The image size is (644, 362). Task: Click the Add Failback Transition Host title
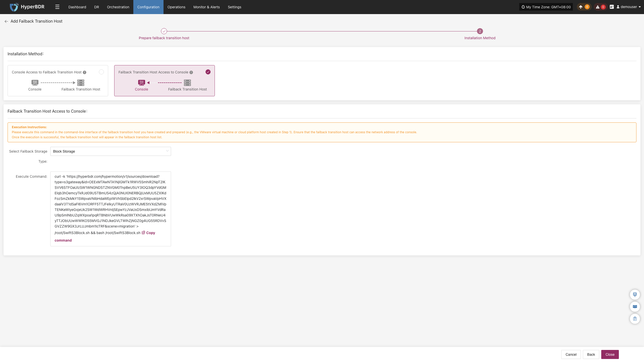[36, 21]
